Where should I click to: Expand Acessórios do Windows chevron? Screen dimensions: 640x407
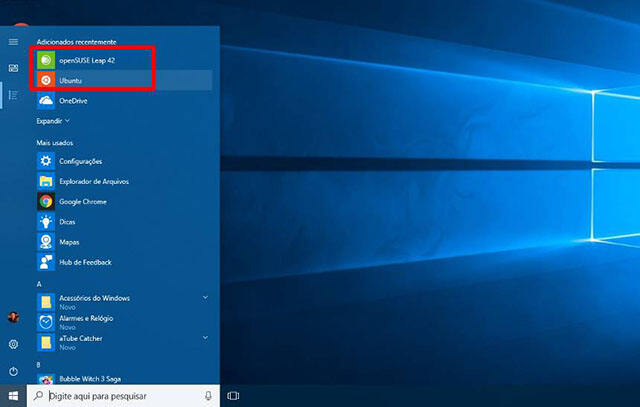[205, 298]
